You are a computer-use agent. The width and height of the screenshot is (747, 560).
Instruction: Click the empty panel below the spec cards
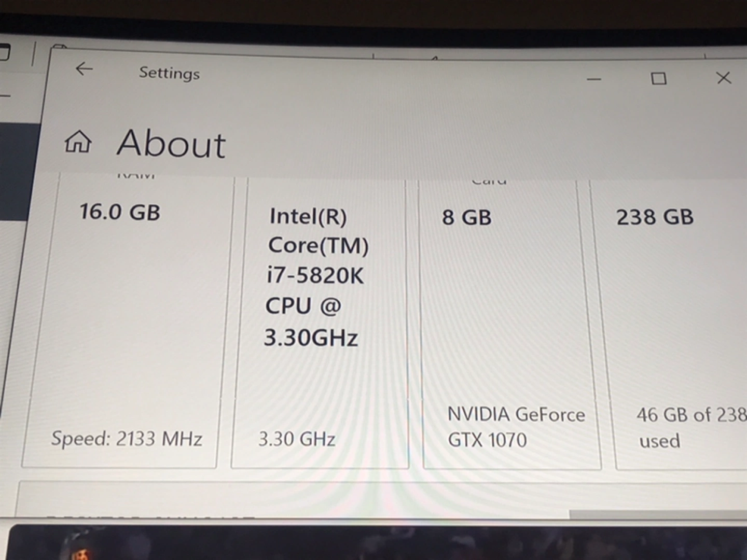pyautogui.click(x=311, y=498)
